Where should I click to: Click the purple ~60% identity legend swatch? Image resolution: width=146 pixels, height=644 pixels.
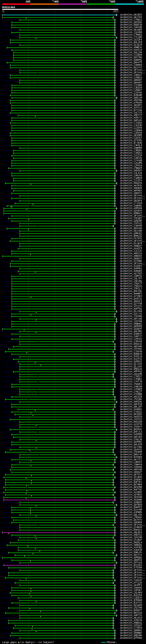pos(73,4)
